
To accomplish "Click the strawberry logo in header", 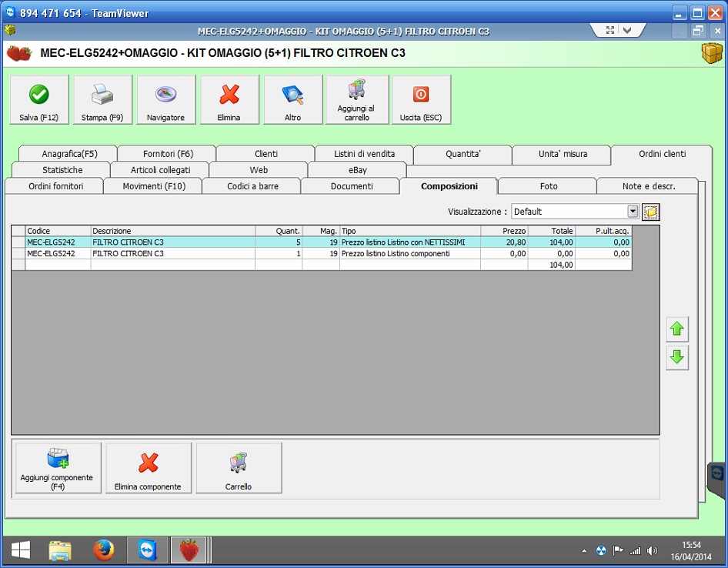I will click(x=19, y=53).
